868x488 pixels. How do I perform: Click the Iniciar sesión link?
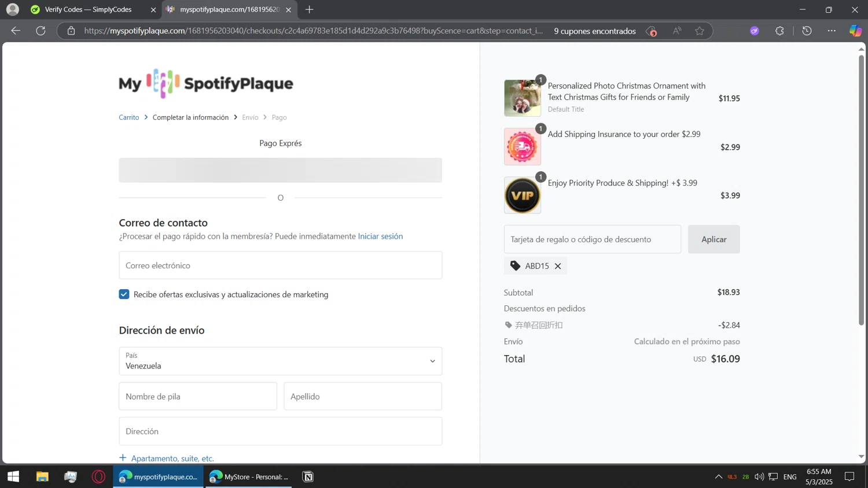point(380,236)
